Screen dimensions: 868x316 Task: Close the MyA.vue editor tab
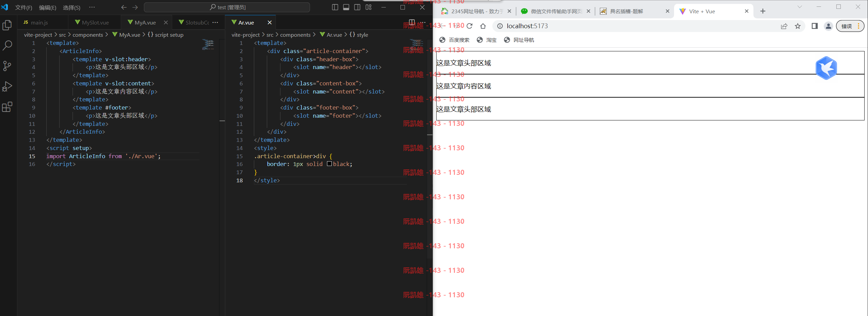coord(166,22)
